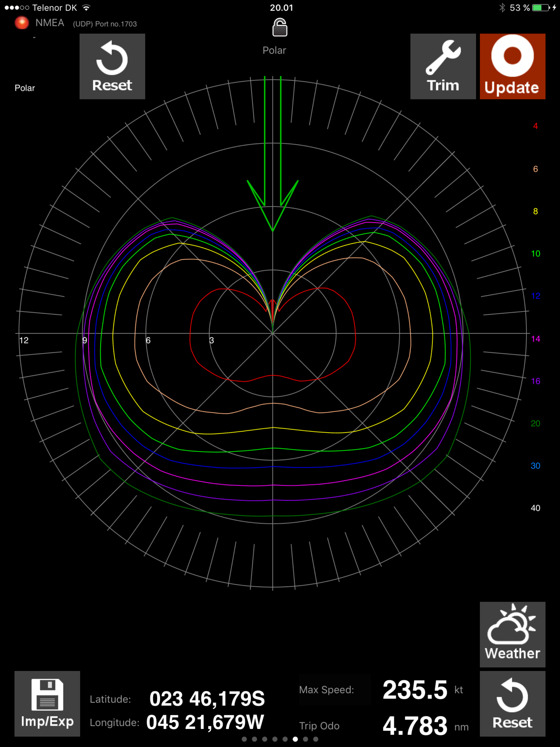The height and width of the screenshot is (747, 560).
Task: Tap the Reset button beside the Polar label
Action: (112, 66)
